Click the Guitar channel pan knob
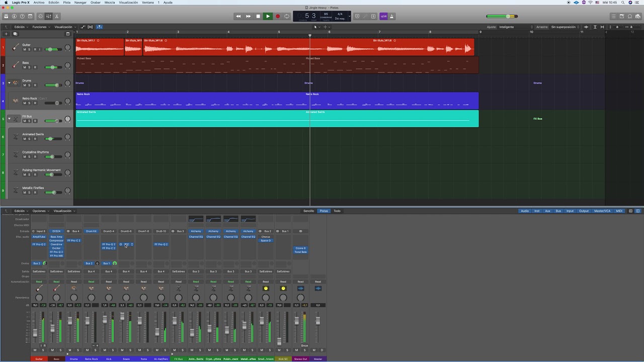 (39, 298)
